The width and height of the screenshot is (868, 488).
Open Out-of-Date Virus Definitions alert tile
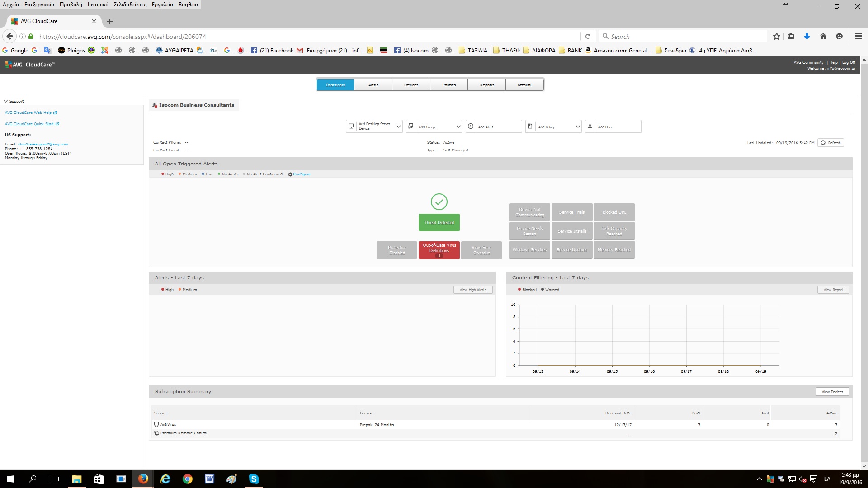click(x=439, y=250)
